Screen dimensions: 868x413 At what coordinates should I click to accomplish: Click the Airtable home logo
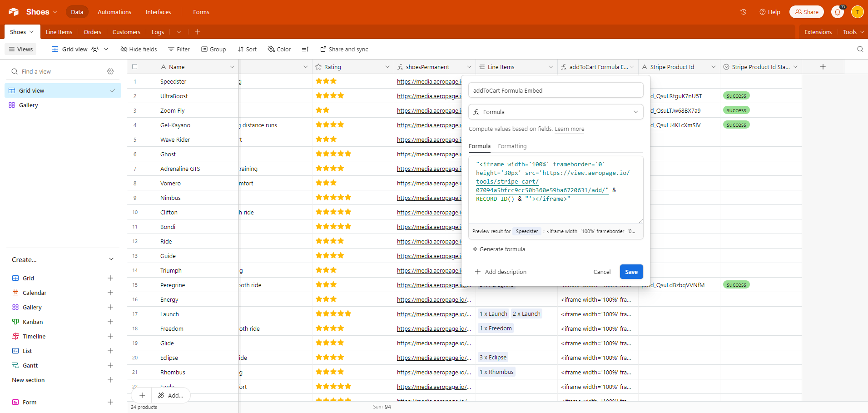[14, 12]
